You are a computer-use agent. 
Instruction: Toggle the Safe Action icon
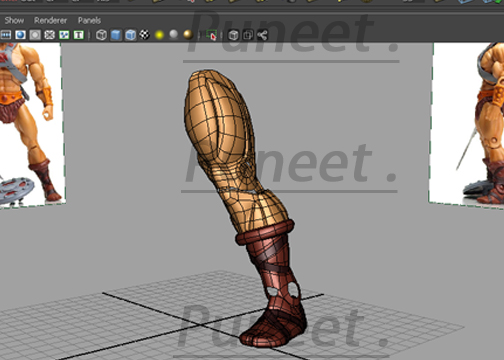coord(64,35)
